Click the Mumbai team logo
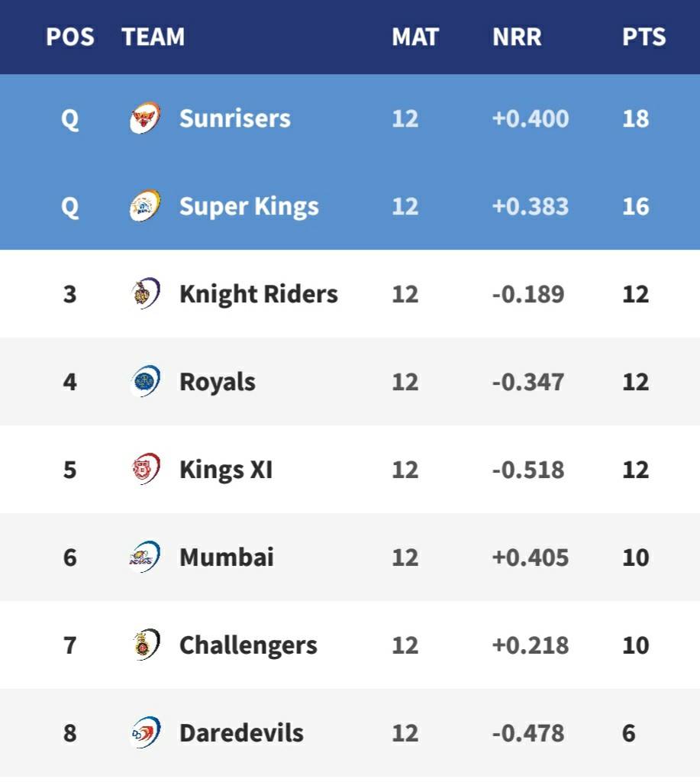The width and height of the screenshot is (700, 782). (x=145, y=557)
